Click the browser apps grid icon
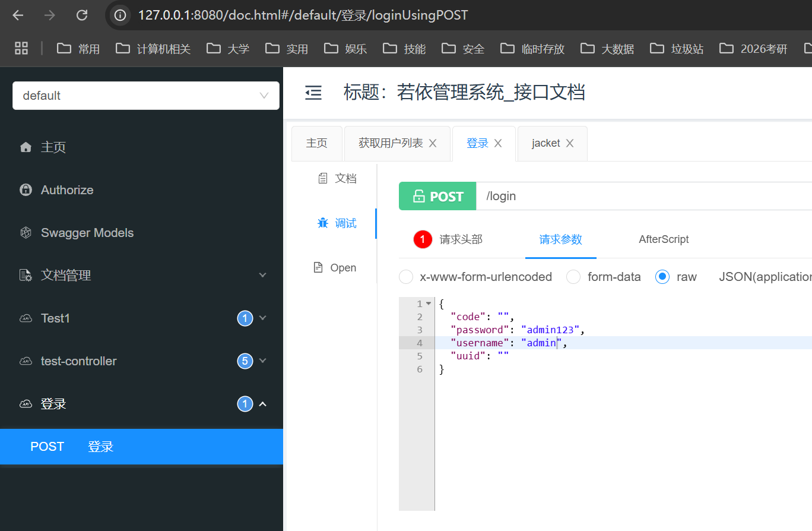The width and height of the screenshot is (812, 531). [x=21, y=49]
